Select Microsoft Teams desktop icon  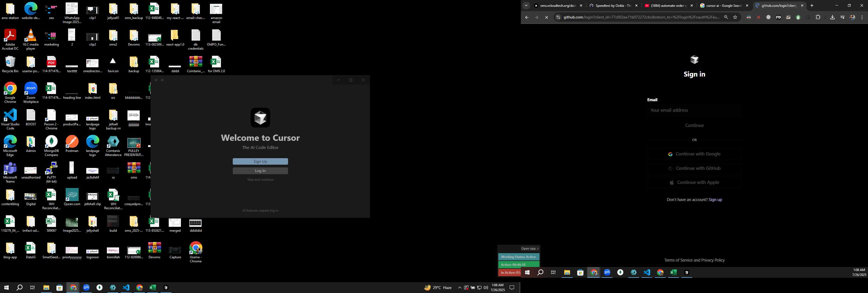tap(10, 173)
